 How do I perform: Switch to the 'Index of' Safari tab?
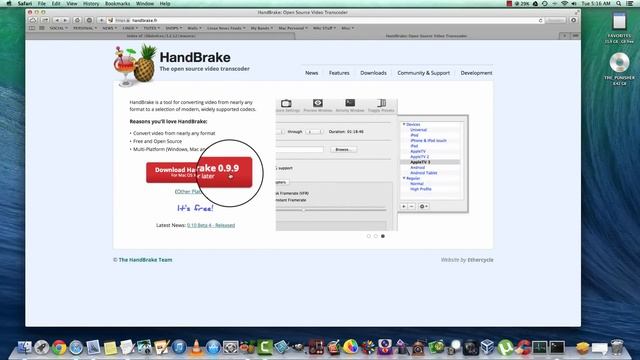[x=160, y=36]
